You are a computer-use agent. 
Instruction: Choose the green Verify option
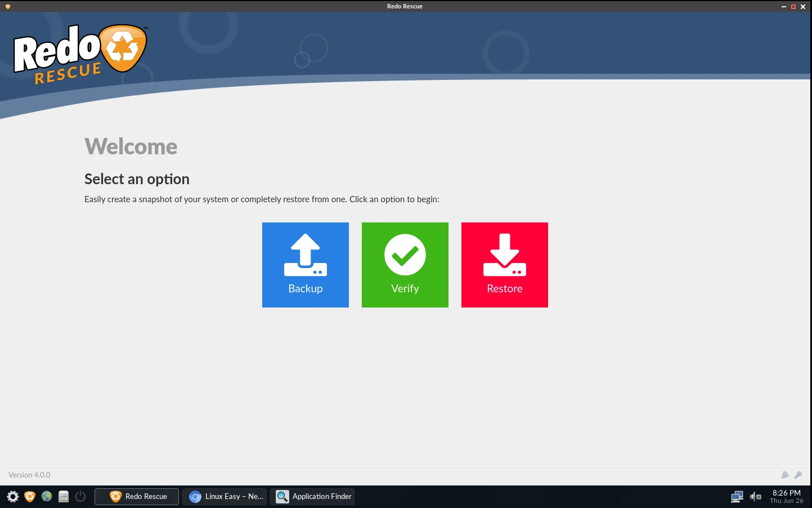(405, 265)
